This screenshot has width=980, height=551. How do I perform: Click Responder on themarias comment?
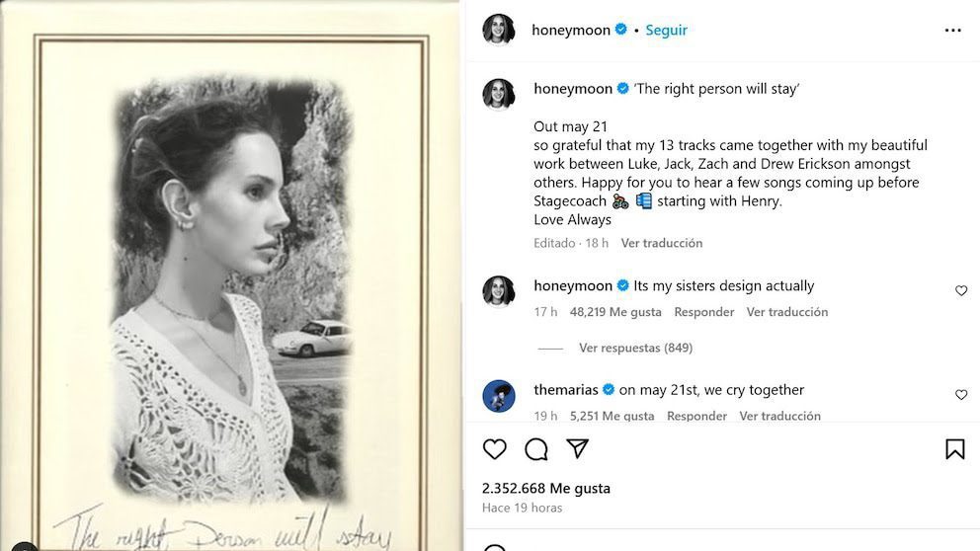coord(696,416)
